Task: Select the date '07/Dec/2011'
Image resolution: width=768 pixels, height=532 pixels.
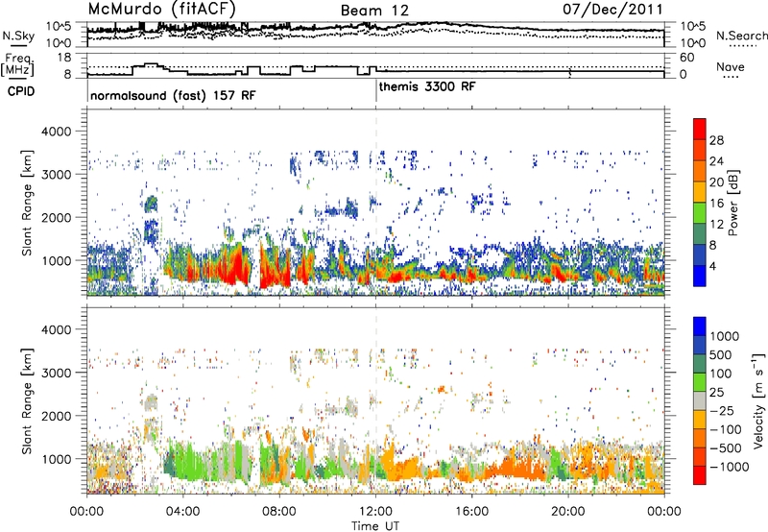Action: (x=612, y=10)
